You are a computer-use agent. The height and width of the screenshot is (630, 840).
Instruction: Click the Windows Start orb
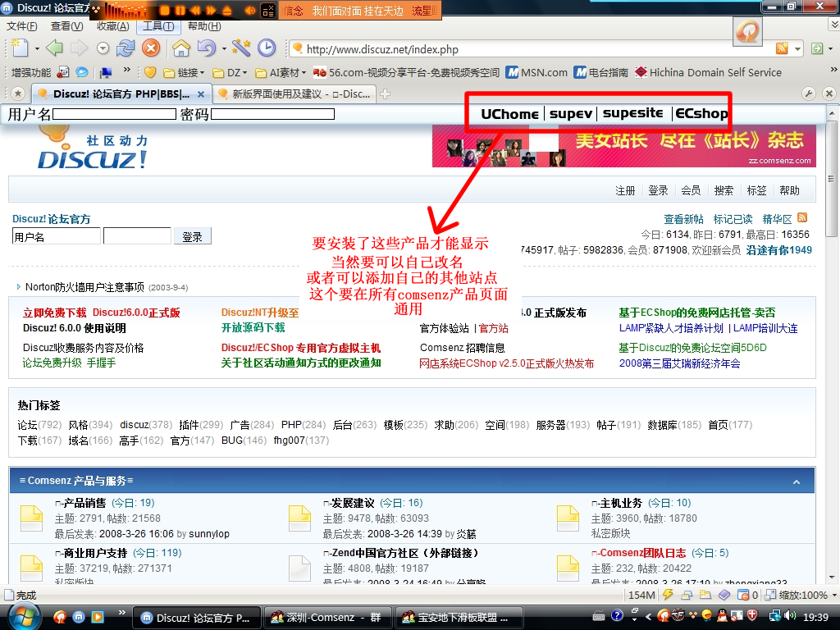[22, 617]
